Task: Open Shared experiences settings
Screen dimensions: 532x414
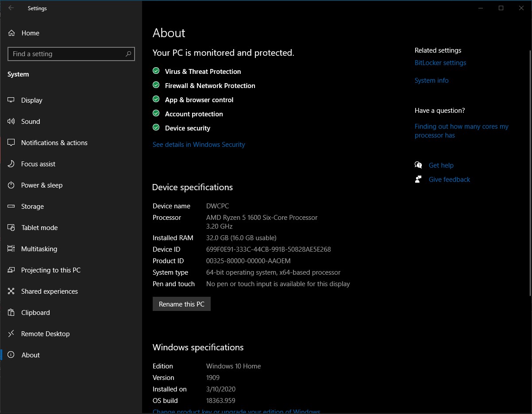Action: point(49,291)
